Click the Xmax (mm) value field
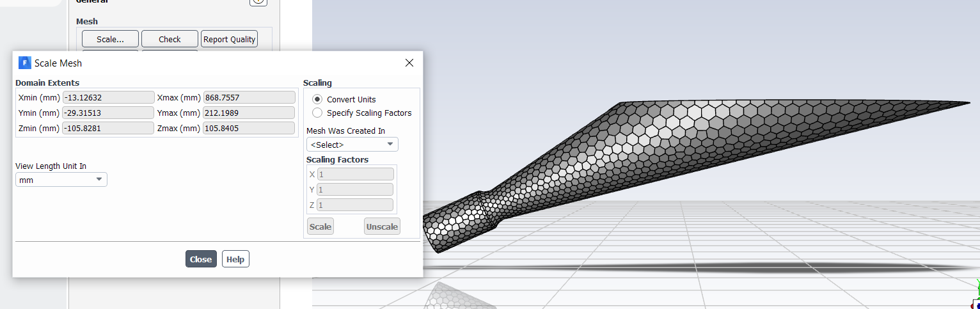This screenshot has height=309, width=980. click(249, 97)
